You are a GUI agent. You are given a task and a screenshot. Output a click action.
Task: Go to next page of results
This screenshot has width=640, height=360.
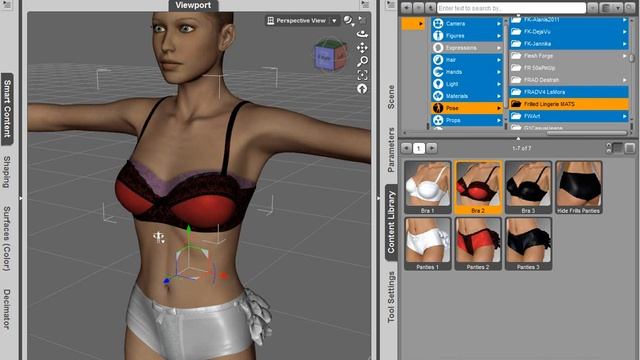click(x=431, y=148)
